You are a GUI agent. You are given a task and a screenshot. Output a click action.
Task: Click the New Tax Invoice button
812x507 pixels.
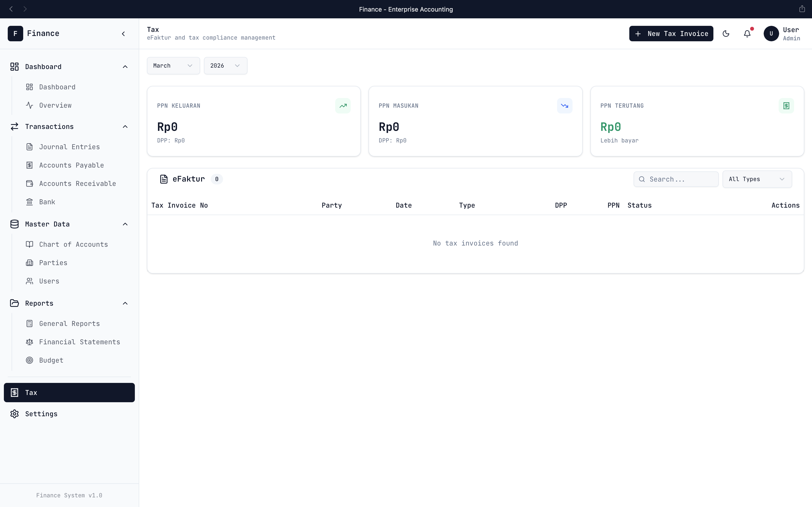671,34
